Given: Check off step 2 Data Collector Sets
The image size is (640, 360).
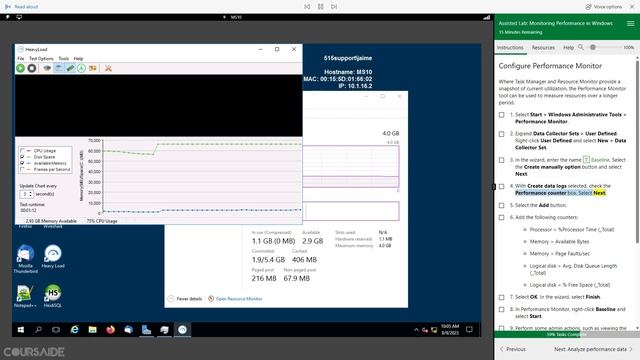Looking at the screenshot, I should click(502, 134).
